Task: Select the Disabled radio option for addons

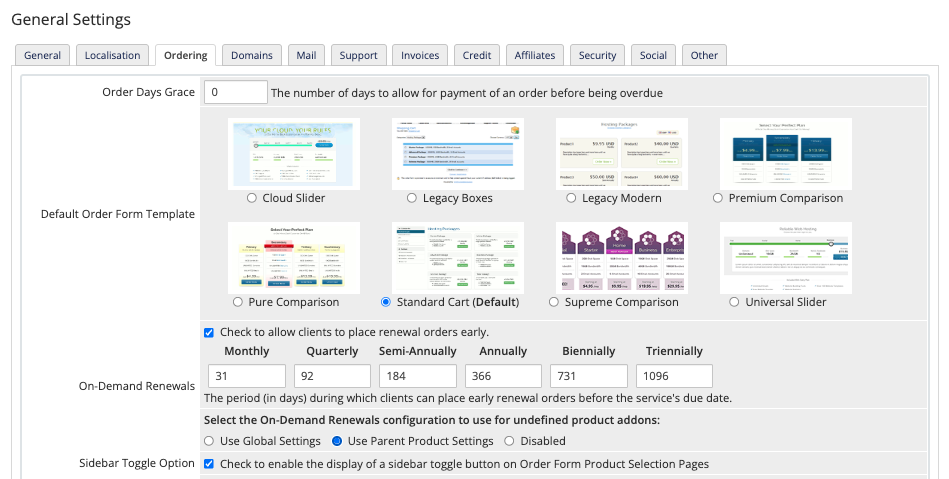Action: 509,441
